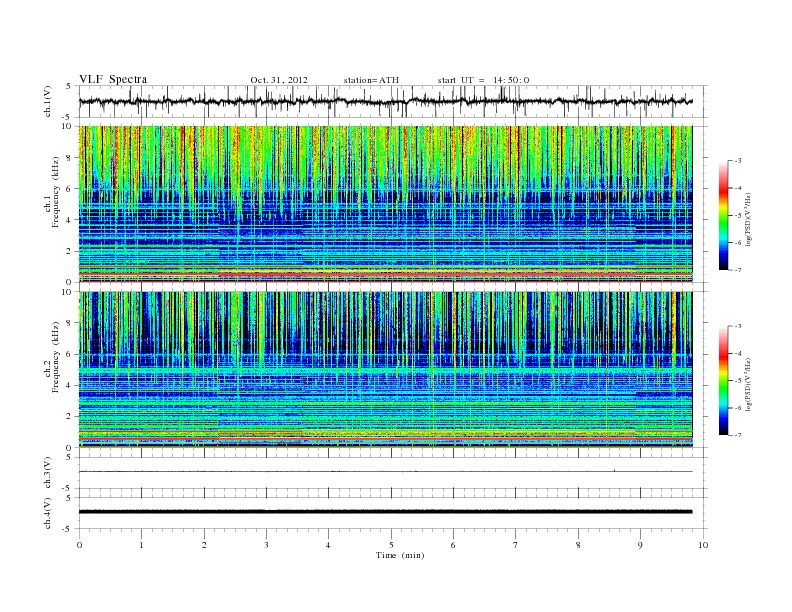The image size is (792, 612).
Task: Click inside the ch.2 spectrogram panel
Action: [385, 370]
